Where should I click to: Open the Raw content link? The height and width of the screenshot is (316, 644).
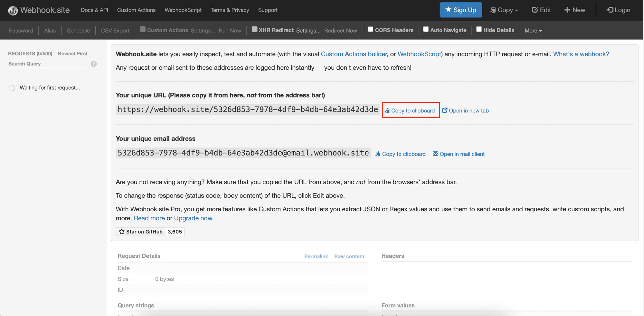coord(349,256)
